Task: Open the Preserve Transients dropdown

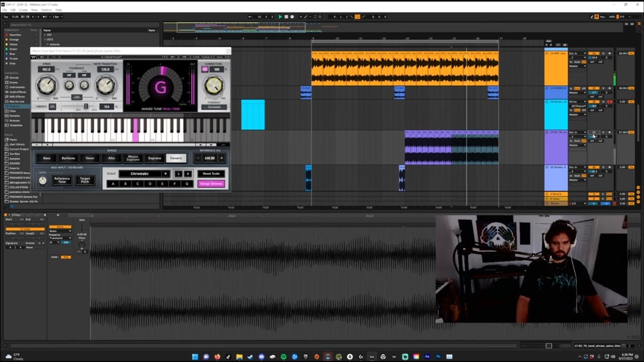Action: (60, 238)
